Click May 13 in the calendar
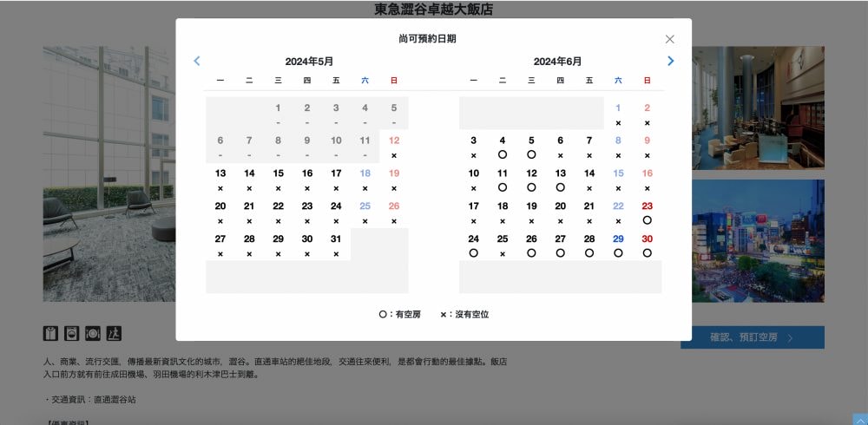Screen dimensions: 868x425 point(220,180)
